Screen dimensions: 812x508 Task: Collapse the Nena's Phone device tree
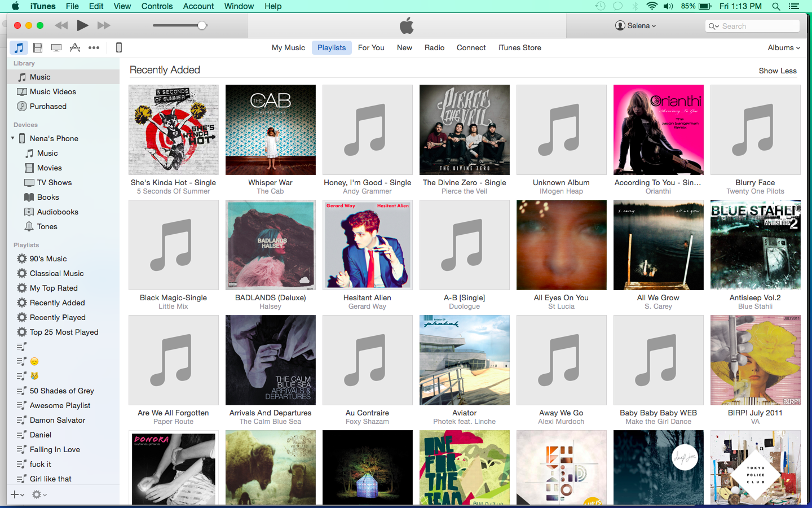click(12, 138)
